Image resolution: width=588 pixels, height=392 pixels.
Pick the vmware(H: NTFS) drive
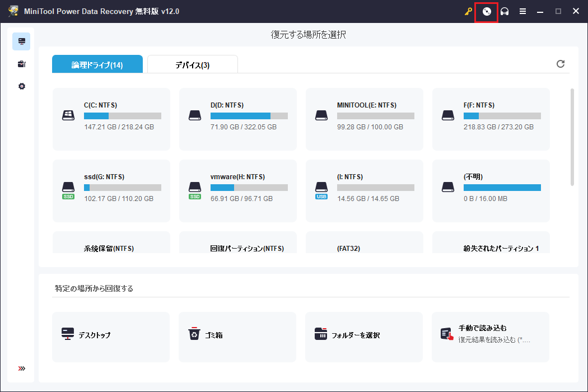pos(238,190)
